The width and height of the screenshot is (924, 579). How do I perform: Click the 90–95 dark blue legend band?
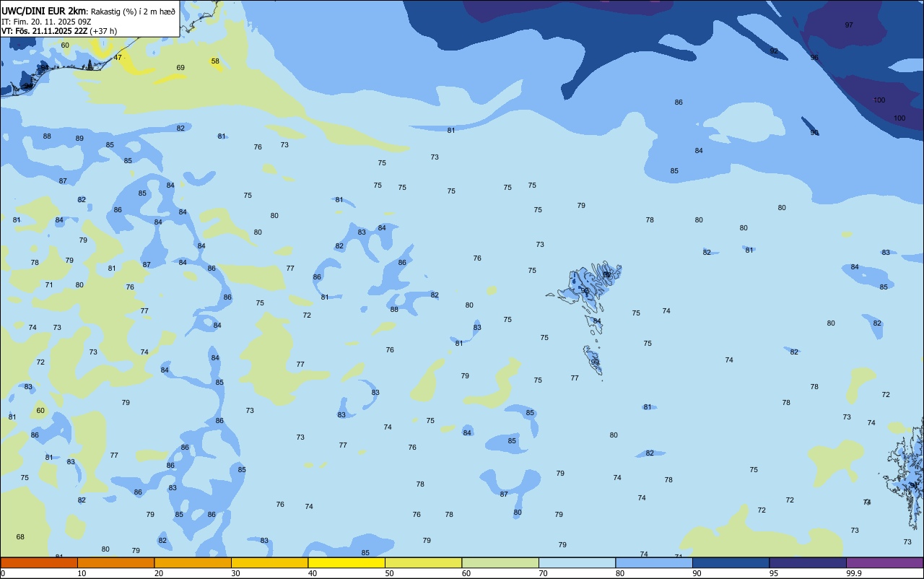click(731, 562)
